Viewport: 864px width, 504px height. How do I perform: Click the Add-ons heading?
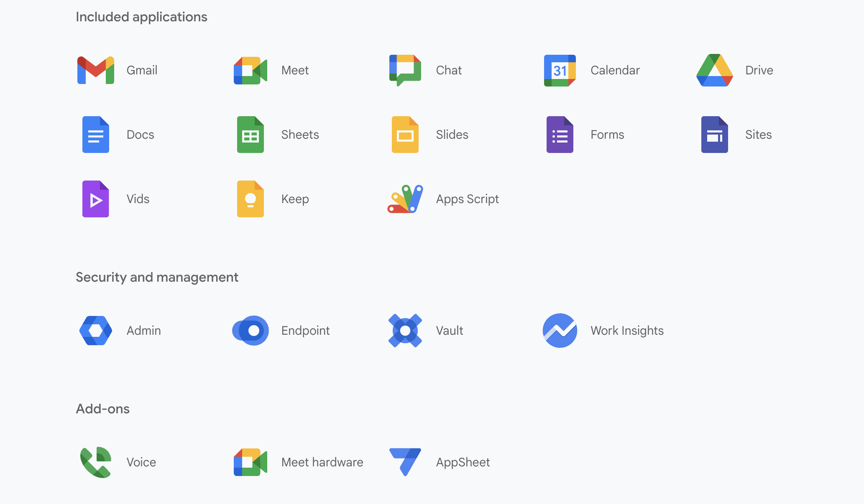(x=103, y=409)
